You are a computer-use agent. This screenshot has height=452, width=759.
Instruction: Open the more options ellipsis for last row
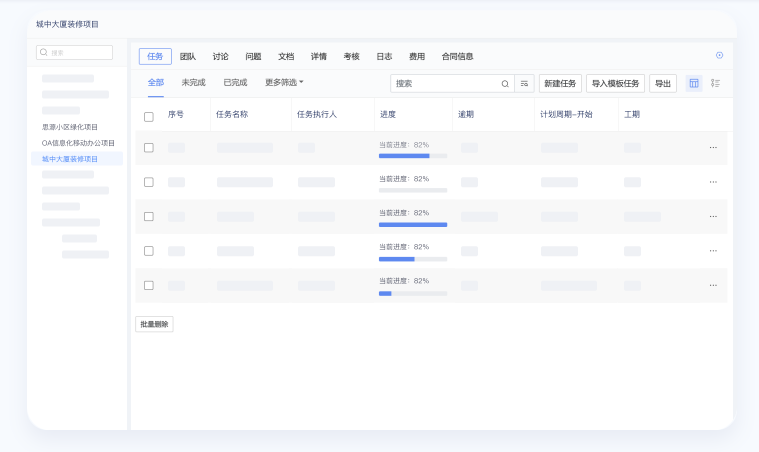point(713,285)
